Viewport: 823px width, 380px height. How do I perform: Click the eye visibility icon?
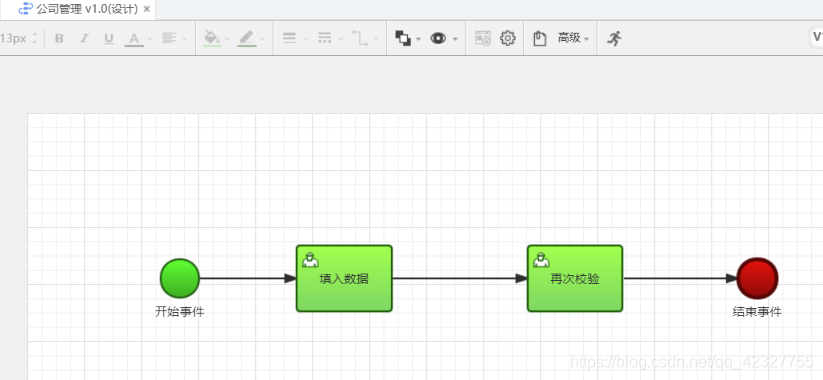[x=438, y=38]
